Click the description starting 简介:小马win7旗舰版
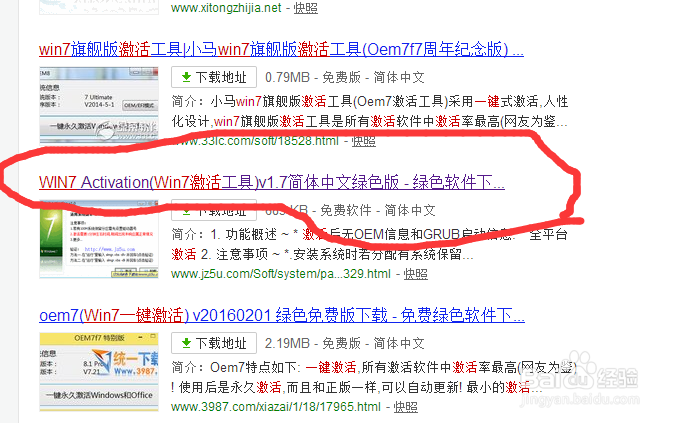Screen dimensions: 679x423 pos(369,111)
